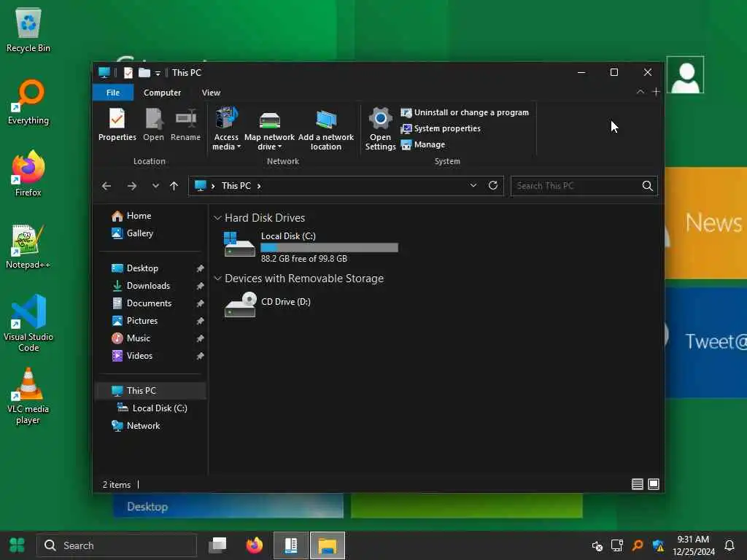Switch to large icons view in status bar

pyautogui.click(x=654, y=484)
